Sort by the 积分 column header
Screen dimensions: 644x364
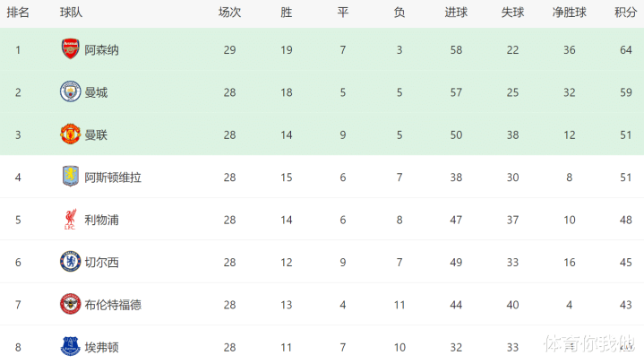(624, 13)
